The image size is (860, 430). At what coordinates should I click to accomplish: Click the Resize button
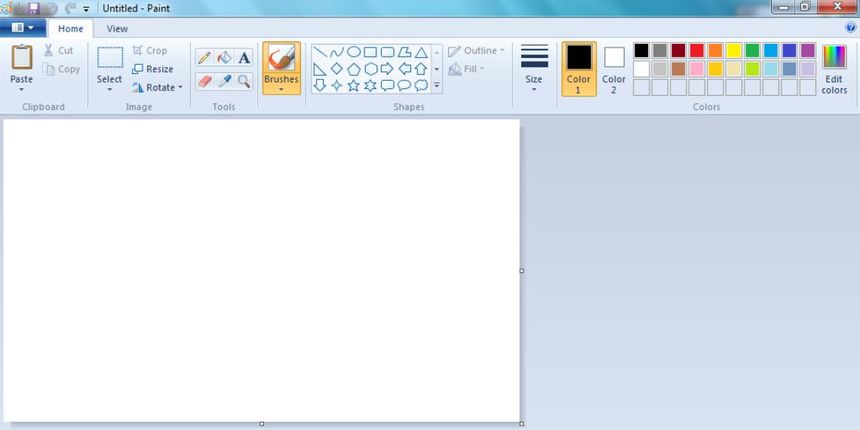[x=153, y=69]
